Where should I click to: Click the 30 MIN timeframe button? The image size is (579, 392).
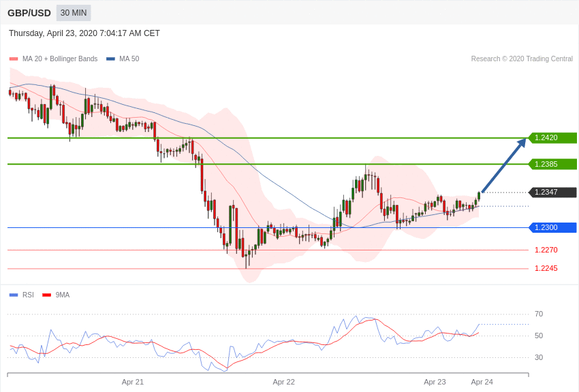74,13
